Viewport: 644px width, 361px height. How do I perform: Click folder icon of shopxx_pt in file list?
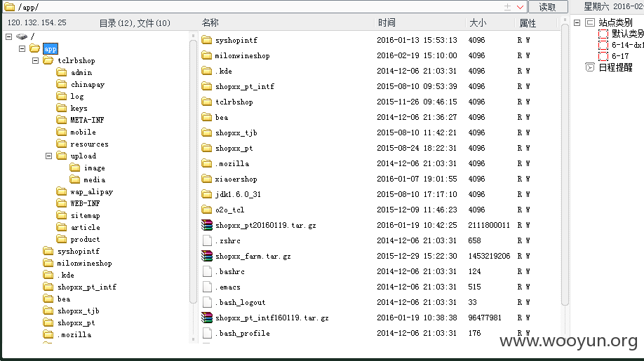207,148
